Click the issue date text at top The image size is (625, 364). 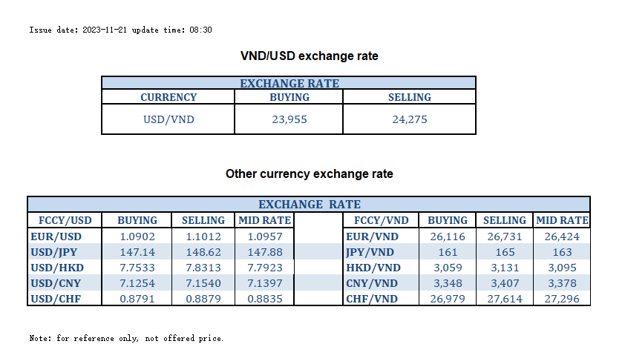click(121, 30)
